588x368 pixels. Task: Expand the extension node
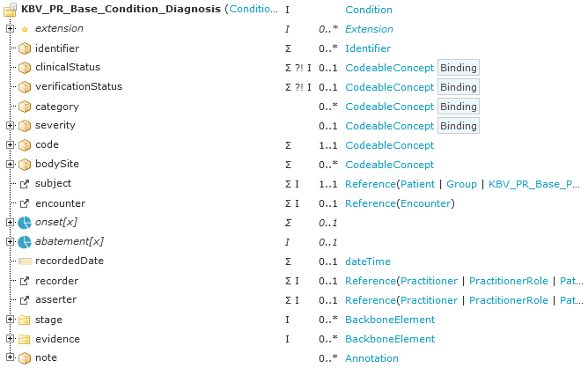tap(11, 28)
